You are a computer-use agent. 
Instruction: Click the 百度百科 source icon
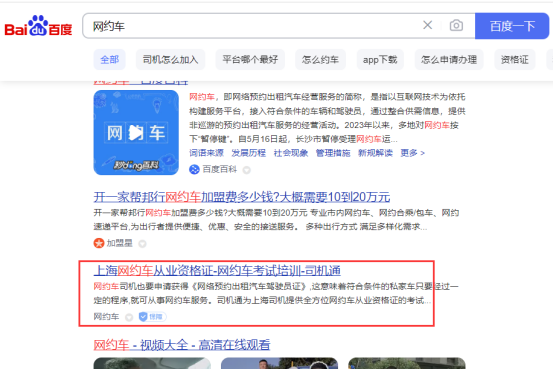click(194, 170)
